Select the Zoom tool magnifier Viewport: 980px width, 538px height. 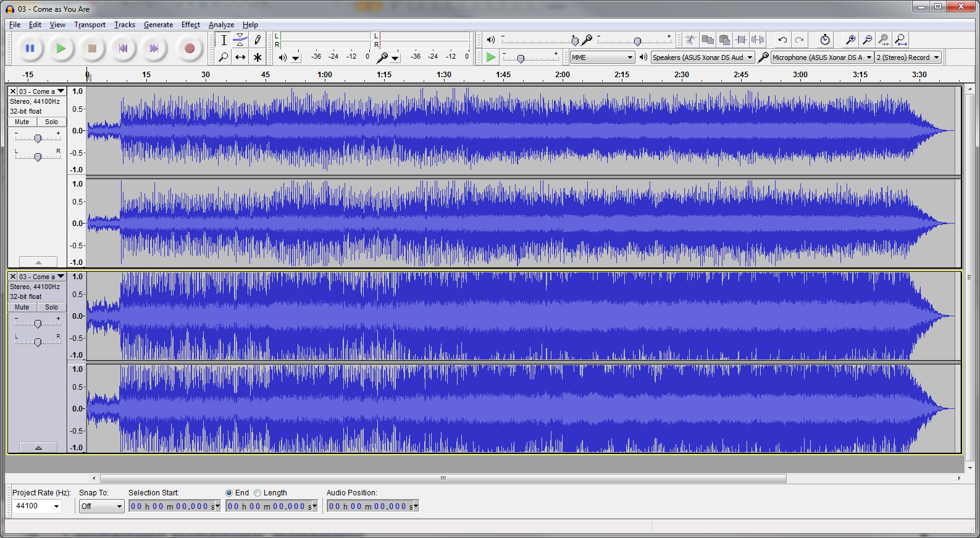[224, 57]
